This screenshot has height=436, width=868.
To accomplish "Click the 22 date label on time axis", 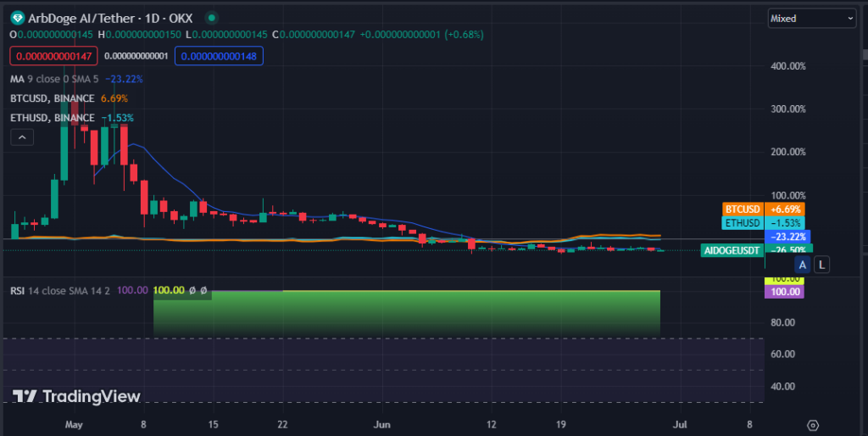I will [x=283, y=425].
